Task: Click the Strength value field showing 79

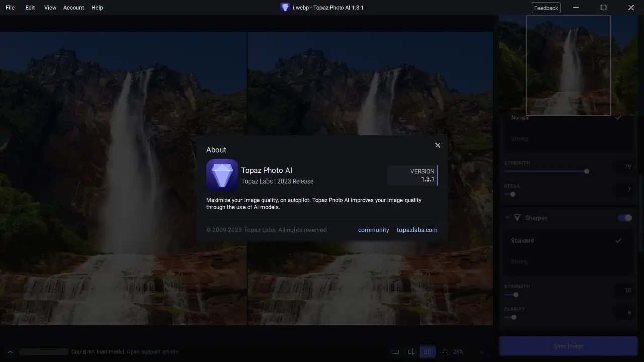Action: [x=624, y=167]
